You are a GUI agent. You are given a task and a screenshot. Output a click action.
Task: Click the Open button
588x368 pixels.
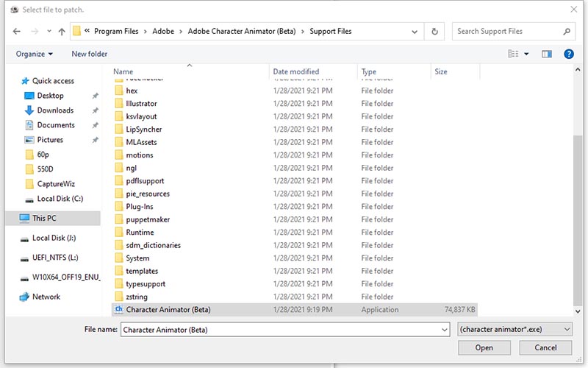click(484, 347)
